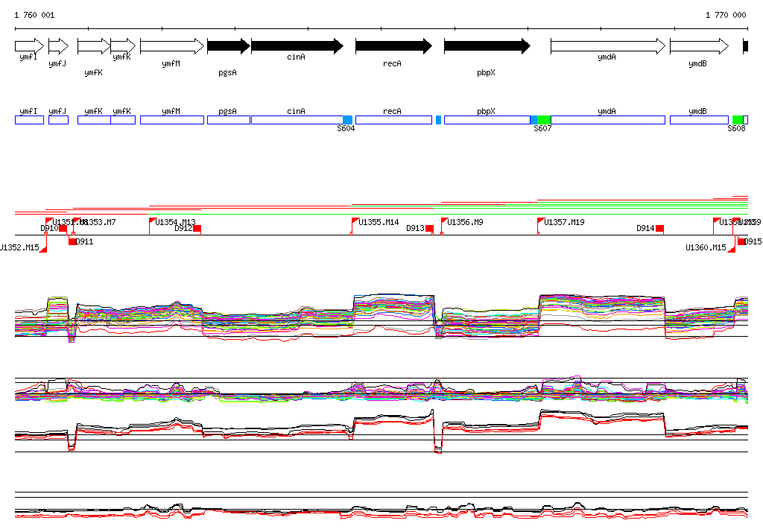This screenshot has height=532, width=763.
Task: Select the white ymdB gene arrow
Action: click(x=699, y=46)
